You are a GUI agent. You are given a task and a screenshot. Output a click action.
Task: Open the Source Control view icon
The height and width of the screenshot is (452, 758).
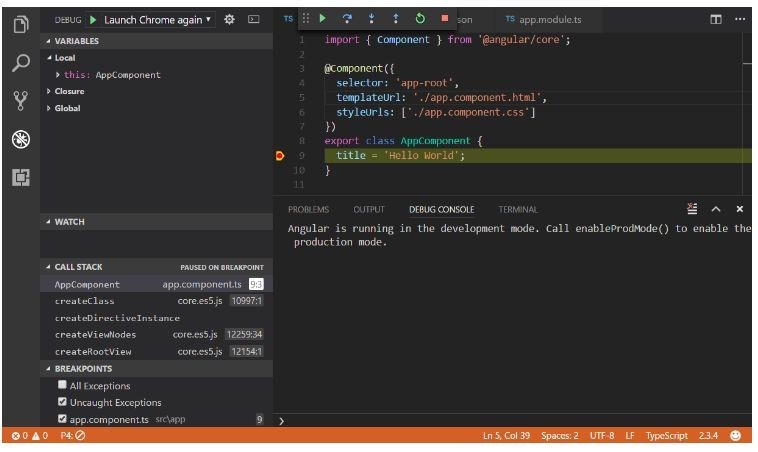pos(20,100)
